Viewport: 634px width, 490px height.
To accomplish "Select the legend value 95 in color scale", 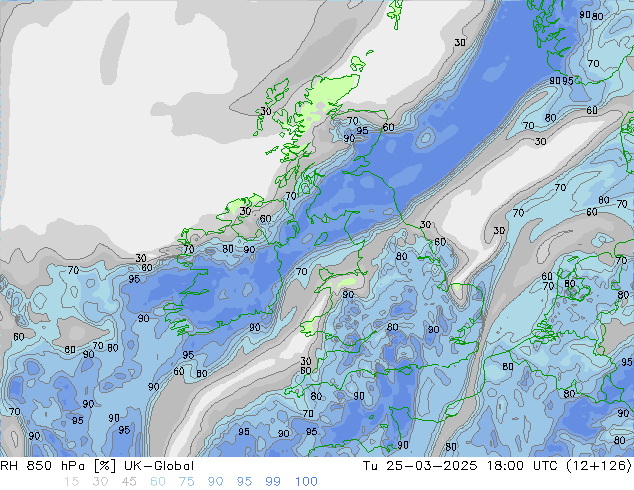I will tap(244, 482).
